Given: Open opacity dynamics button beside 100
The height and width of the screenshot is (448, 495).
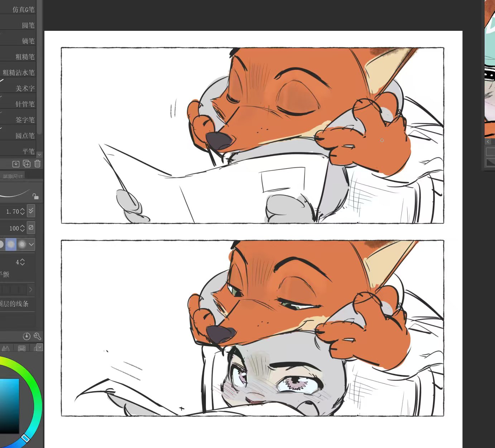Looking at the screenshot, I should tap(31, 228).
